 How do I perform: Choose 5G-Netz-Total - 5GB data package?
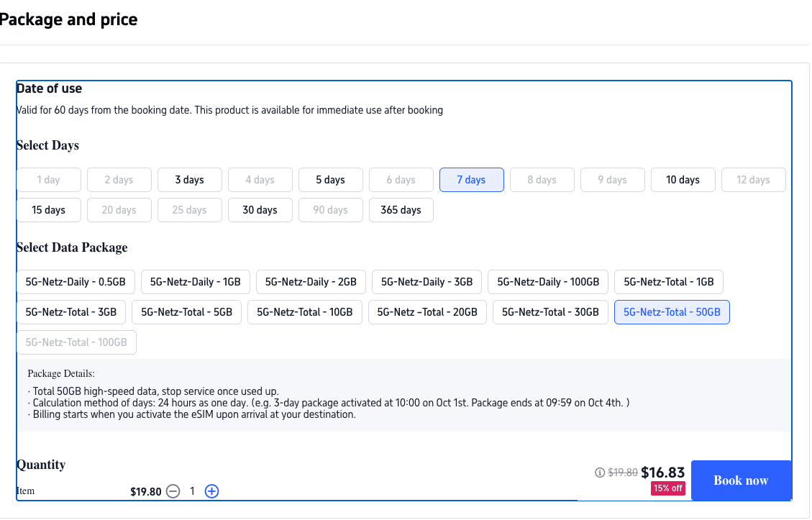point(187,312)
